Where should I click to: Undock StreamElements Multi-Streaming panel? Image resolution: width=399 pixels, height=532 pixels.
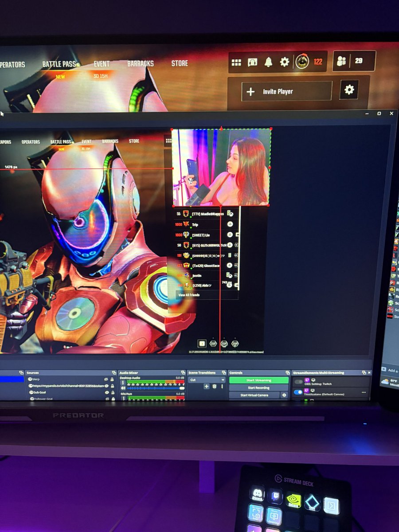tap(364, 372)
